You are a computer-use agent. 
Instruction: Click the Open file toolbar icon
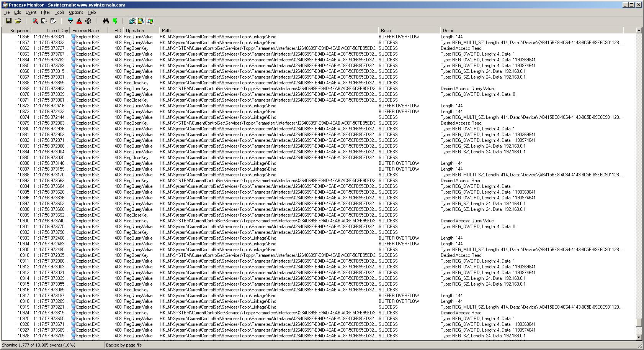pyautogui.click(x=18, y=21)
